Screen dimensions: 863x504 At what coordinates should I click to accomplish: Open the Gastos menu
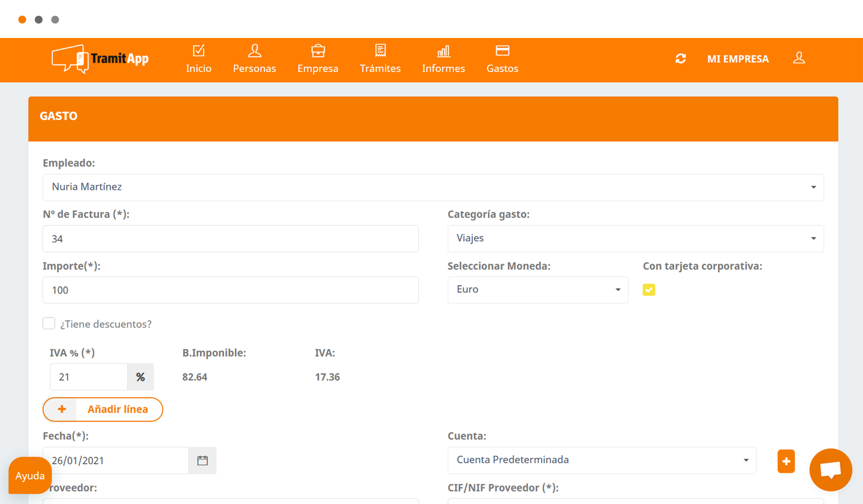click(x=502, y=59)
